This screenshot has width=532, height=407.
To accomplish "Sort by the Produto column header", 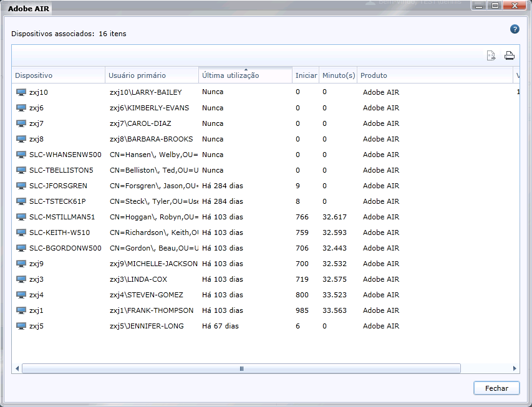I will [x=435, y=75].
